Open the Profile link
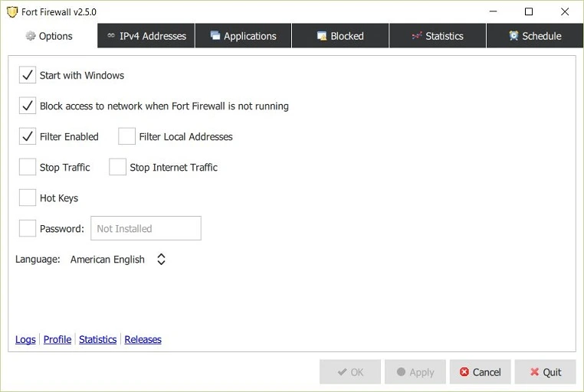The width and height of the screenshot is (584, 392). [57, 340]
